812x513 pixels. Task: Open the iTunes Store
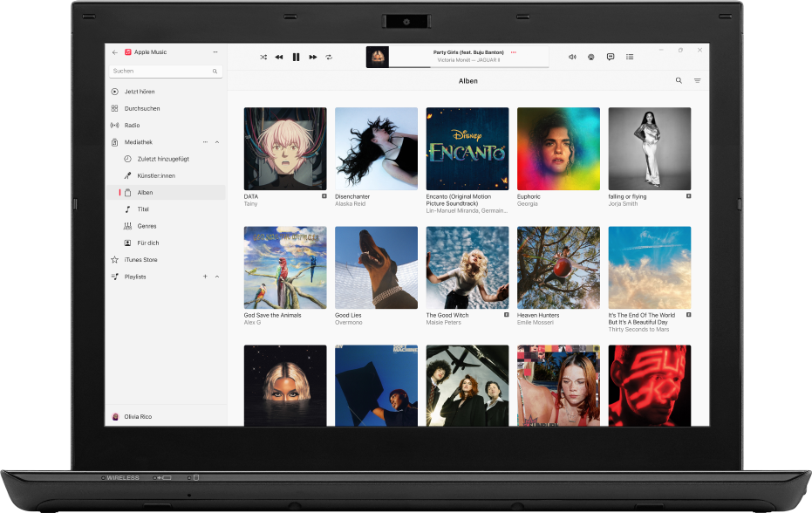140,259
